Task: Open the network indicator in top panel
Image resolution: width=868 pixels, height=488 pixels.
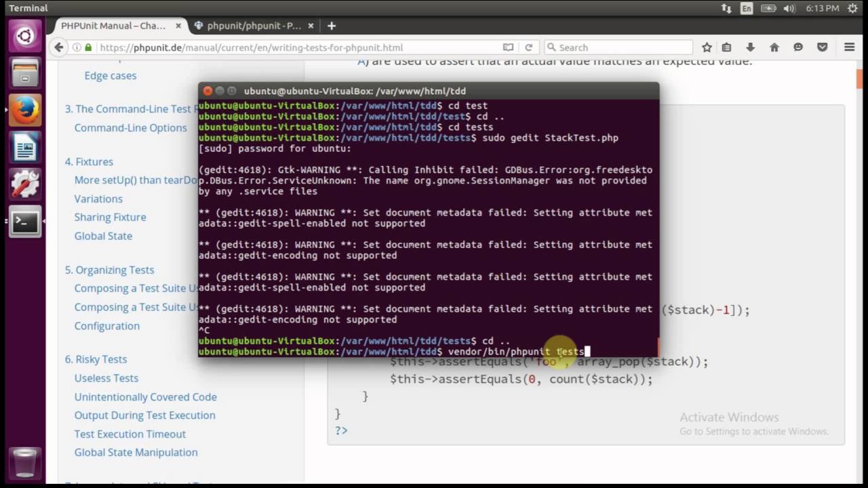Action: (726, 8)
